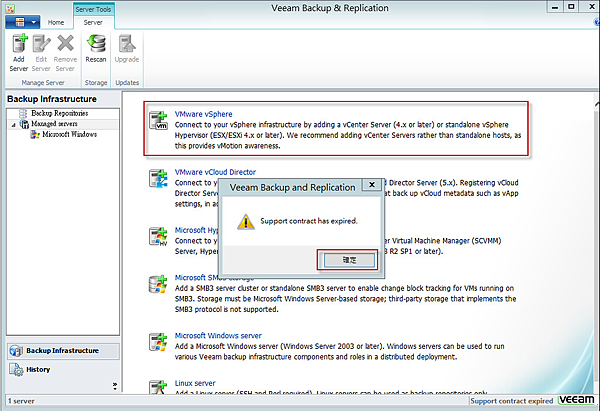This screenshot has width=600, height=411.
Task: Click the 1 server status bar text
Action: click(21, 401)
